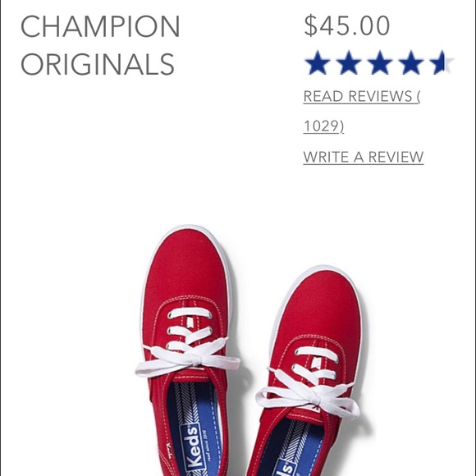476x476 pixels.
Task: Click the Keds logo on the right insole
Action: [x=285, y=468]
